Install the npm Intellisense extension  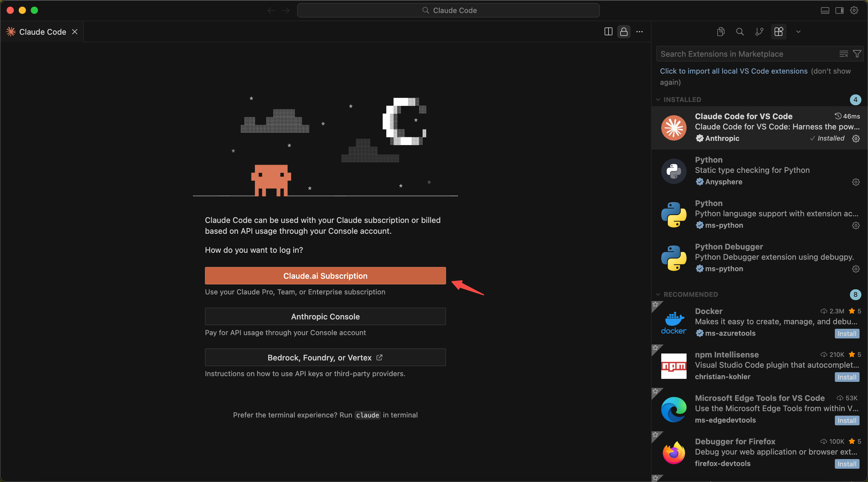(x=847, y=377)
